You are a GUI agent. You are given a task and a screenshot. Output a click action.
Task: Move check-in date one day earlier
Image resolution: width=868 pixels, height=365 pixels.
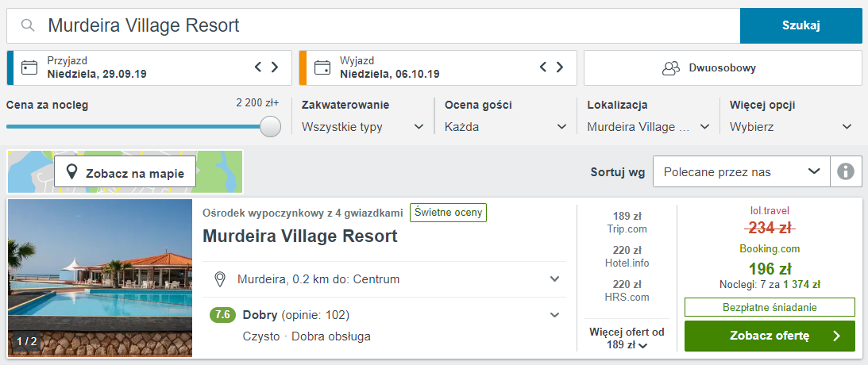[258, 67]
